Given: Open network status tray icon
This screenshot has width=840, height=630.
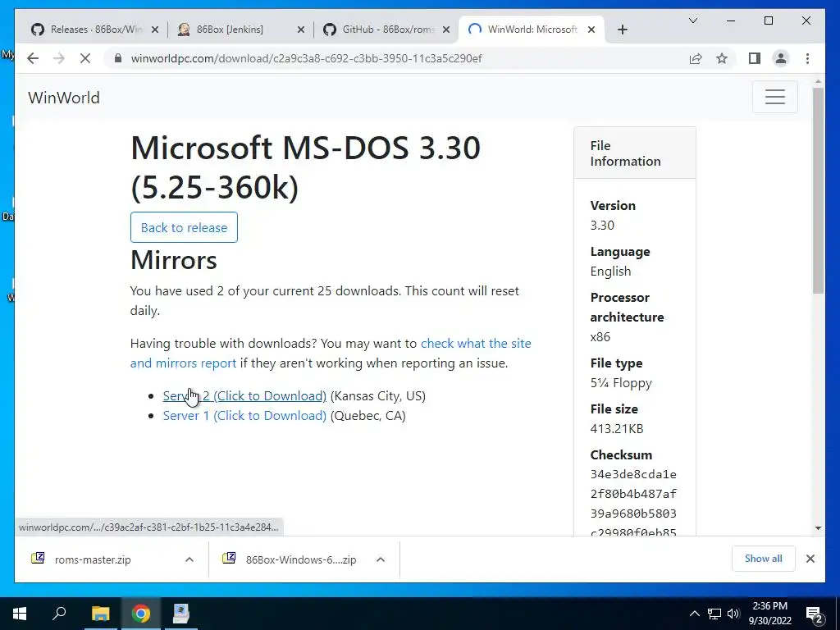Looking at the screenshot, I should [x=714, y=614].
